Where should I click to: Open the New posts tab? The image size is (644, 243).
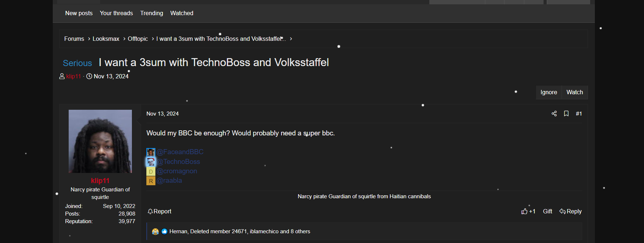point(79,13)
